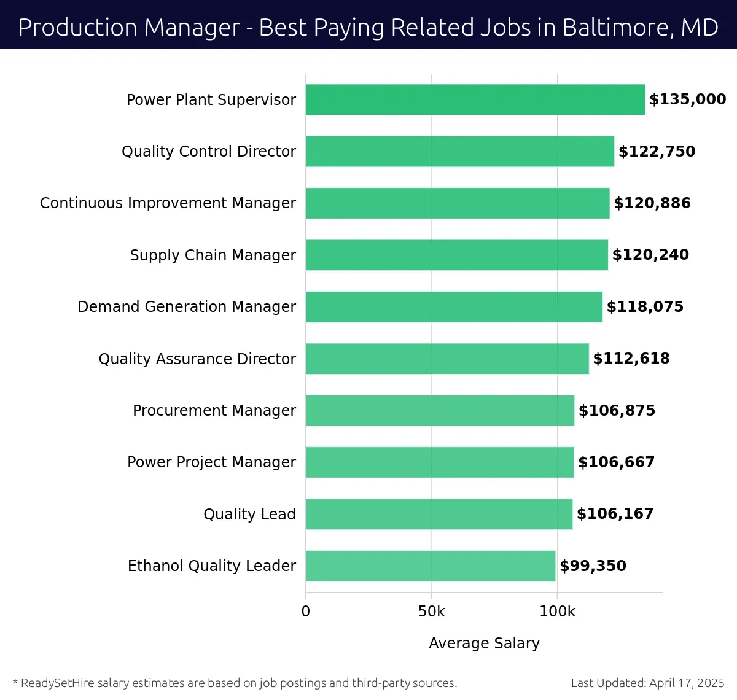Click the 'Power Plant Supervisor' label
Image resolution: width=737 pixels, height=700 pixels.
pyautogui.click(x=211, y=100)
